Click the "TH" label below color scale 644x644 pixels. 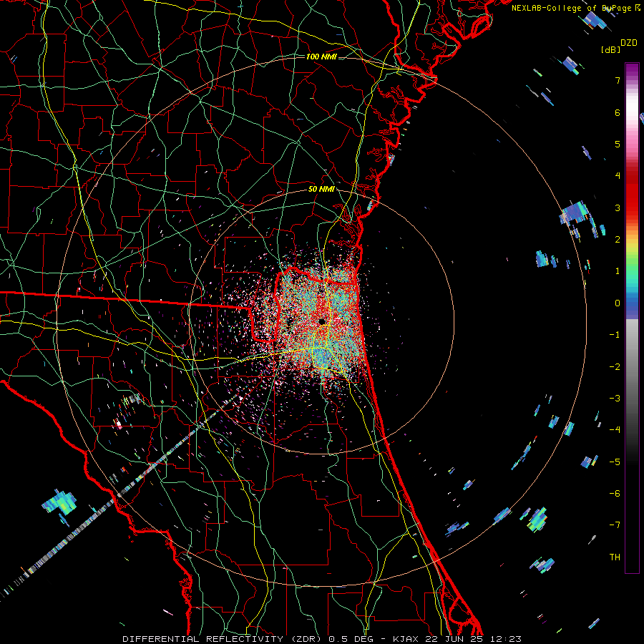click(x=615, y=557)
